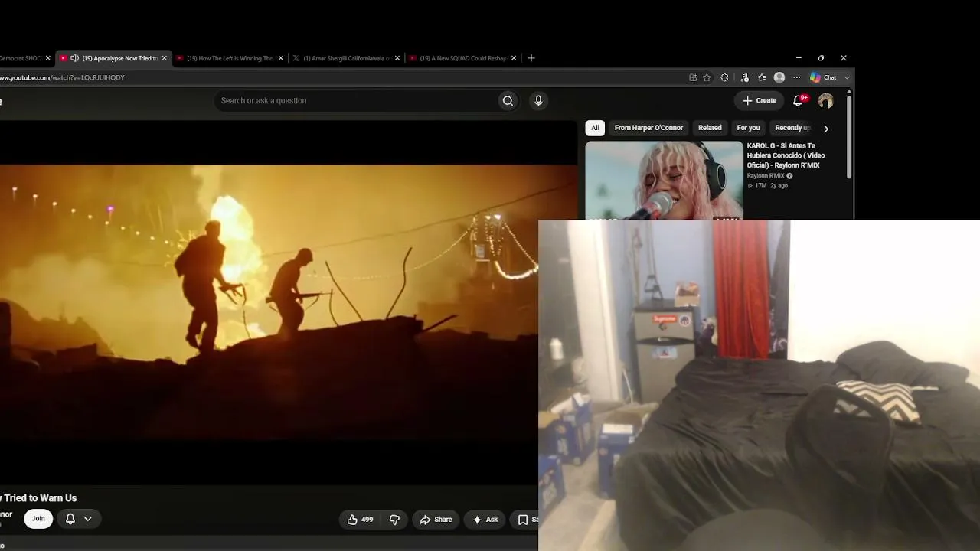Open YouTube notifications bell with 9+ badge
The width and height of the screenshot is (980, 551).
(x=799, y=100)
